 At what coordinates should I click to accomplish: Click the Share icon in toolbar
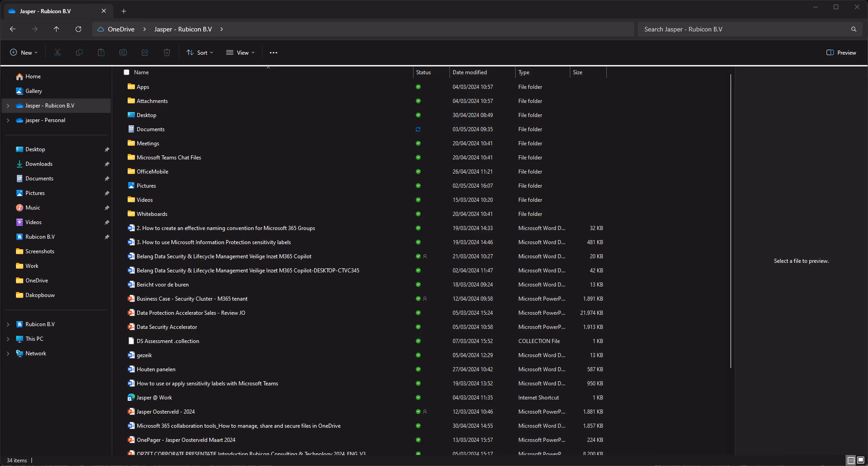click(145, 53)
